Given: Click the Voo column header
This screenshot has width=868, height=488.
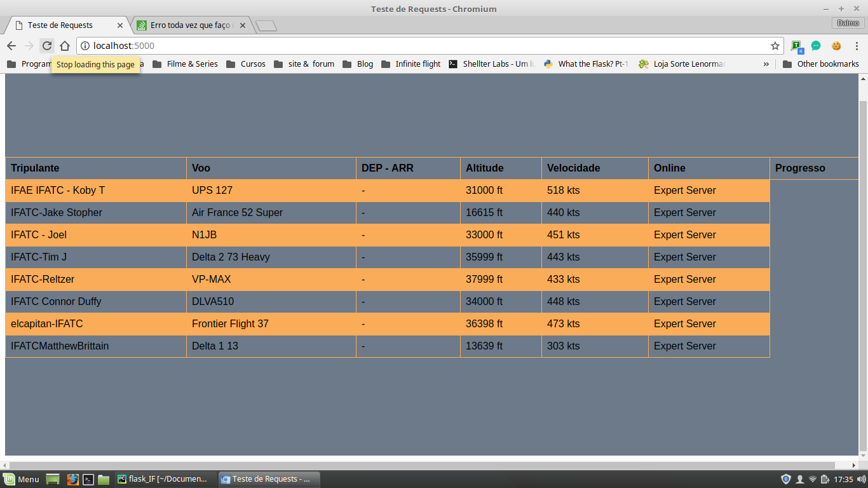Looking at the screenshot, I should pos(271,168).
